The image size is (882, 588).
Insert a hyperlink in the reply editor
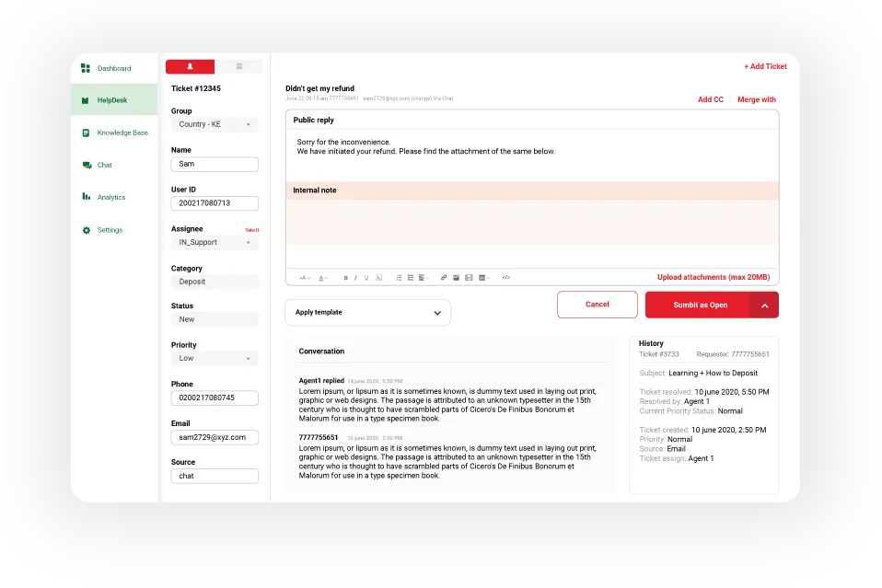[443, 277]
